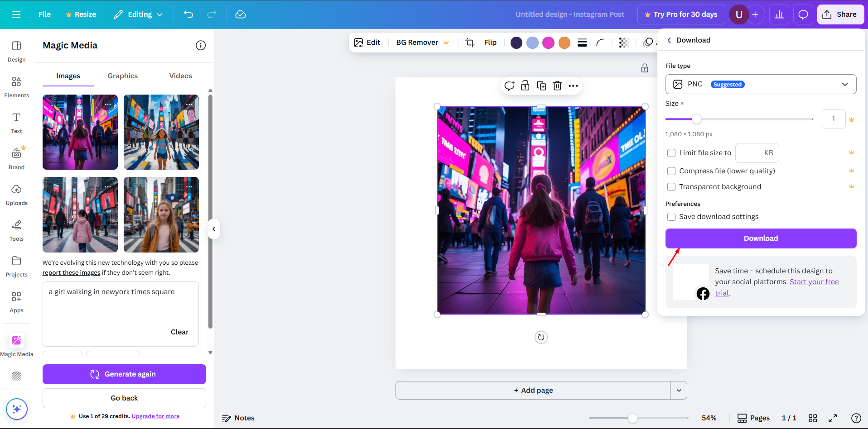Click the Download button

pyautogui.click(x=760, y=238)
